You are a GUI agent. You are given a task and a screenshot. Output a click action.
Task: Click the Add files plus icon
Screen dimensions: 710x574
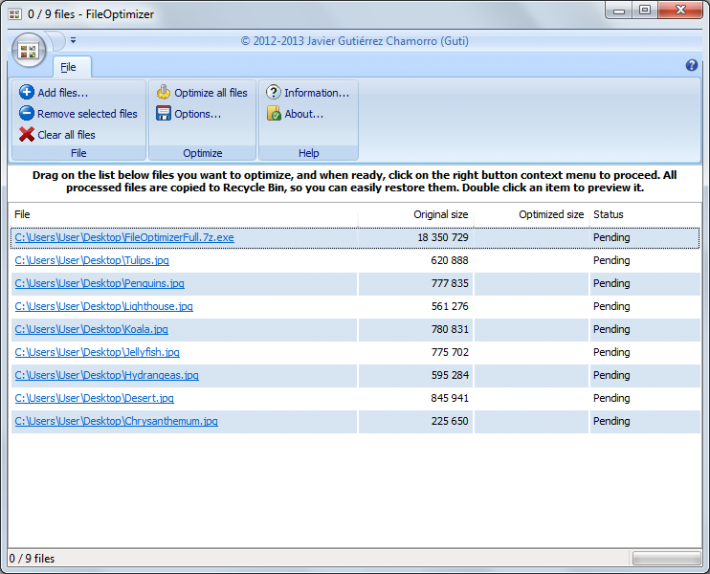click(26, 92)
